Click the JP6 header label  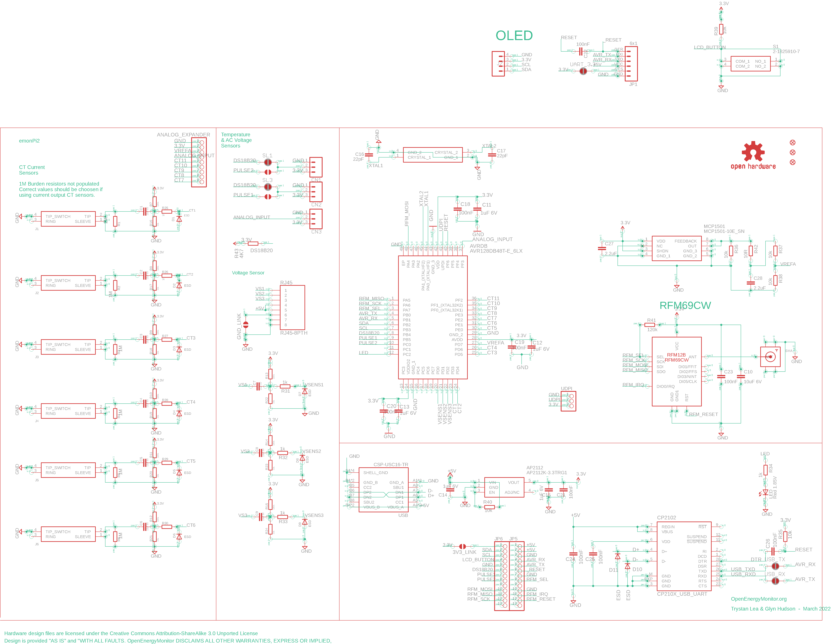[x=499, y=539]
